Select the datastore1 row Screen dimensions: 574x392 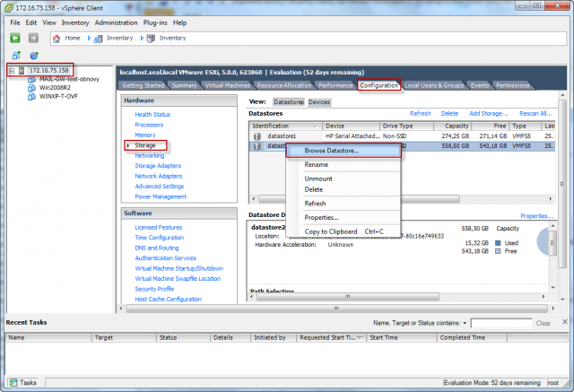[x=402, y=136]
